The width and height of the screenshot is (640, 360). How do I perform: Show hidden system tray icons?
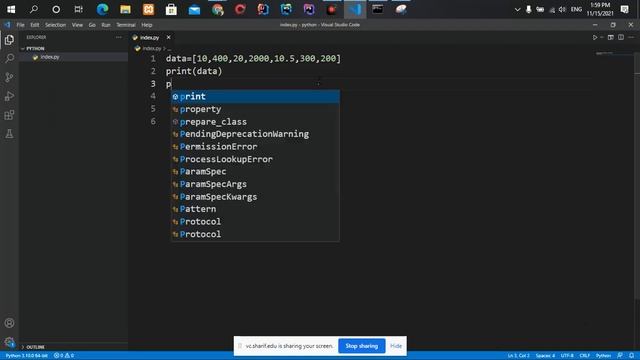point(517,9)
